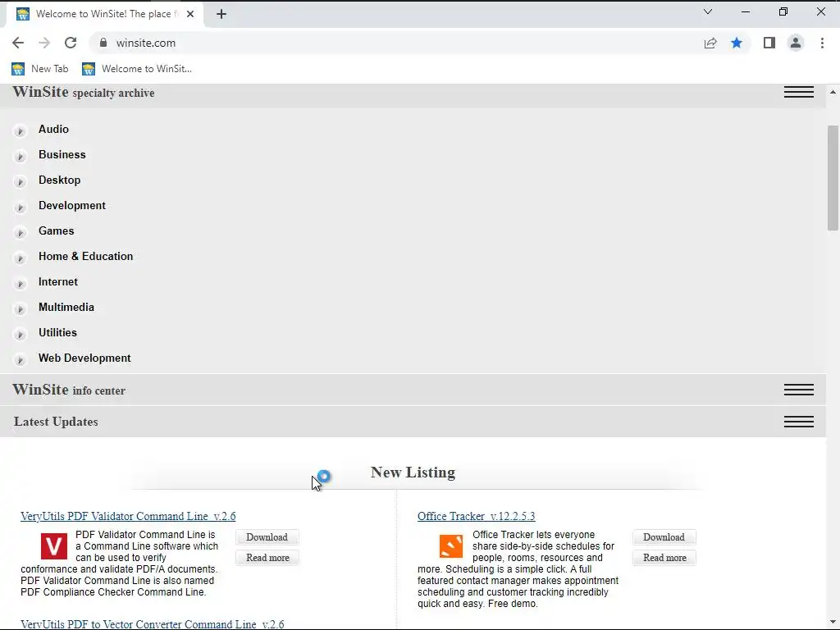Expand the Internet category arrow
The height and width of the screenshot is (630, 840).
(x=20, y=283)
